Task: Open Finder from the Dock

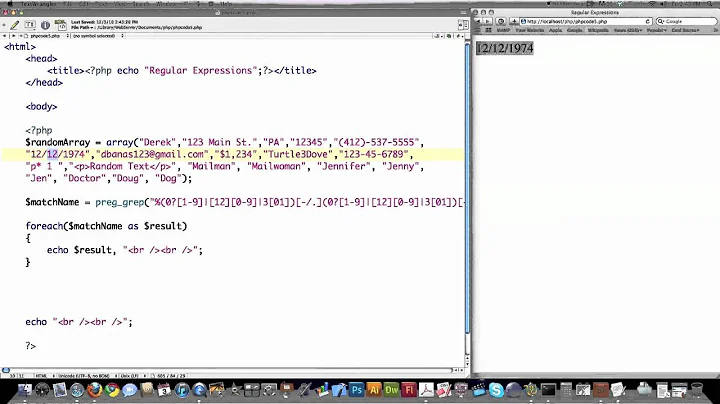Action: (24, 390)
